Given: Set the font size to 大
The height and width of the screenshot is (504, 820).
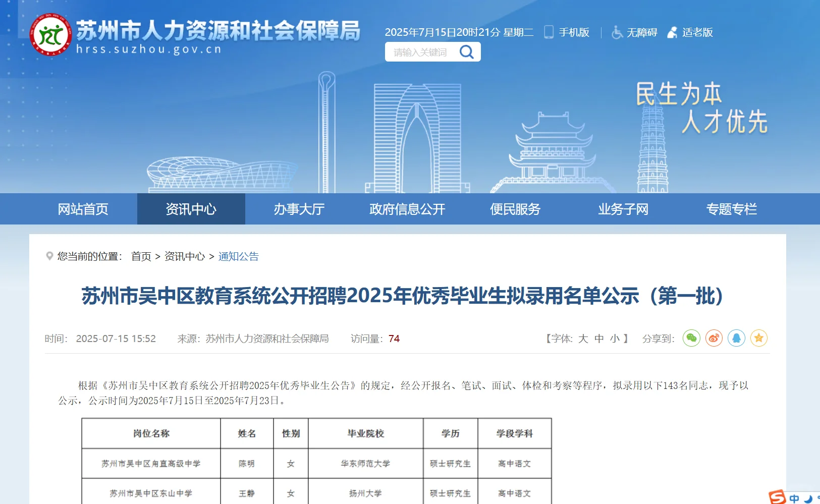Looking at the screenshot, I should 583,339.
